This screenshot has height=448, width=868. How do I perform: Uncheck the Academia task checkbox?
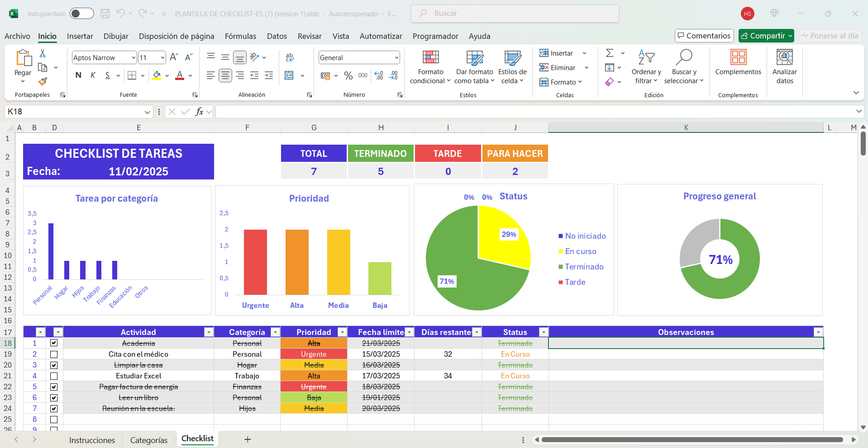[x=54, y=343]
